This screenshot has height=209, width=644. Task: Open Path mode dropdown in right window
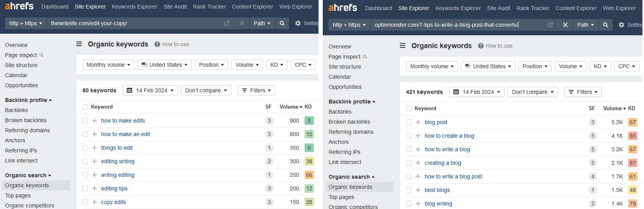pyautogui.click(x=585, y=25)
